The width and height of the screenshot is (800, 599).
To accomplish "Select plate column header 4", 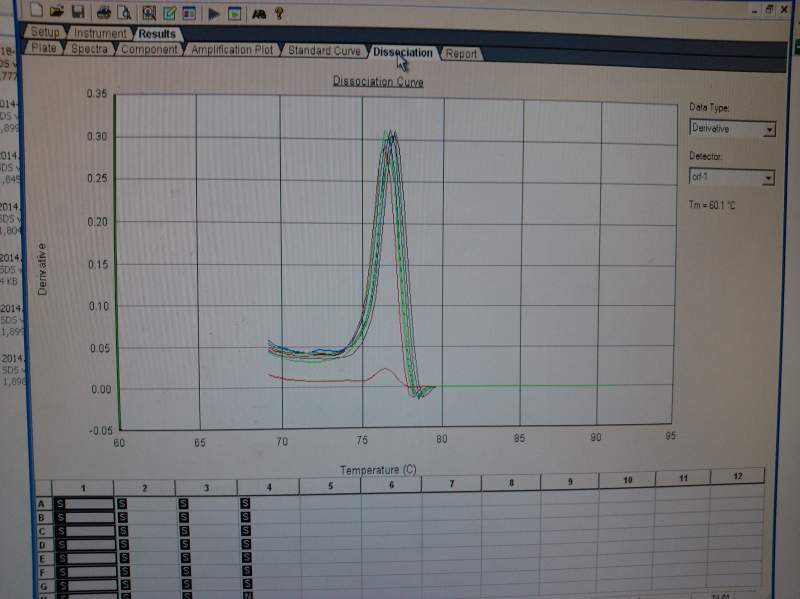I will tap(269, 487).
